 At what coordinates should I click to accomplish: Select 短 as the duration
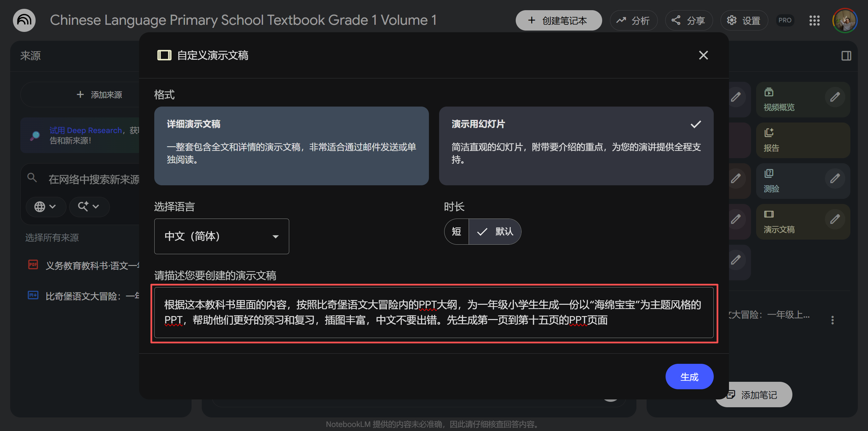[x=456, y=231]
